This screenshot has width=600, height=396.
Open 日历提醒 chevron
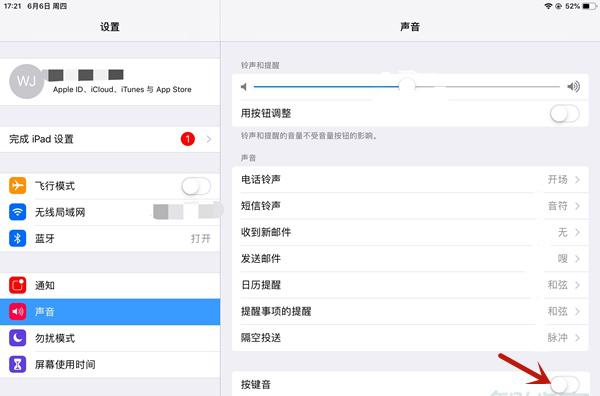click(x=577, y=285)
